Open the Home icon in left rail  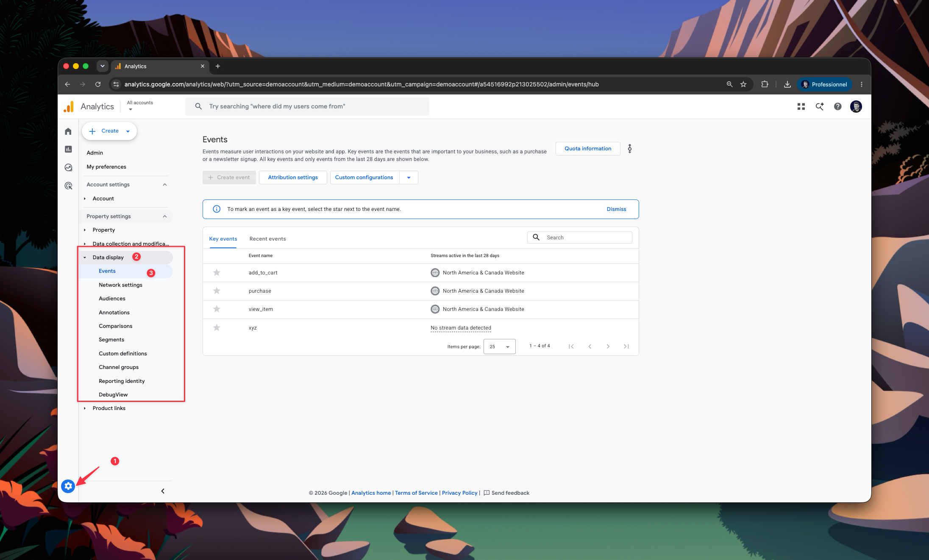[68, 131]
